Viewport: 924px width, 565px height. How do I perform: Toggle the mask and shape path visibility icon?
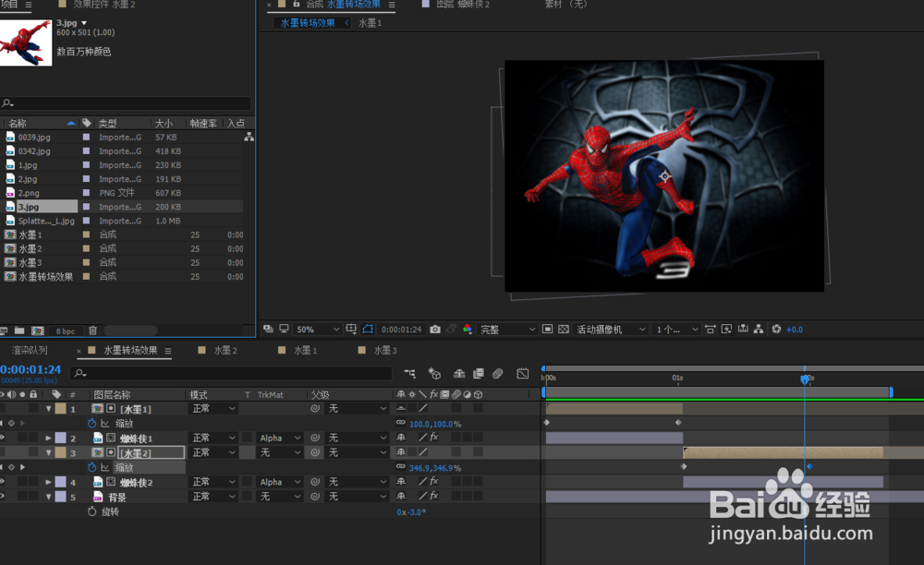click(368, 329)
